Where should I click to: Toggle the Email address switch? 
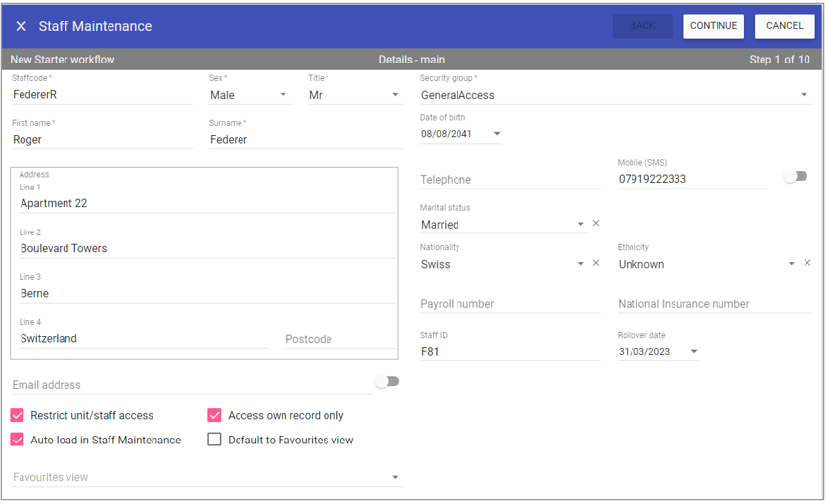click(387, 382)
